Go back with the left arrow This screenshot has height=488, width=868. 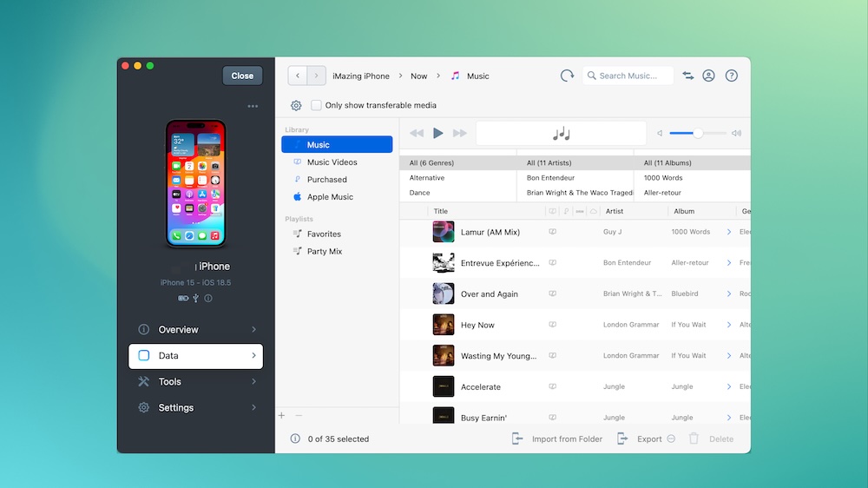(x=297, y=76)
